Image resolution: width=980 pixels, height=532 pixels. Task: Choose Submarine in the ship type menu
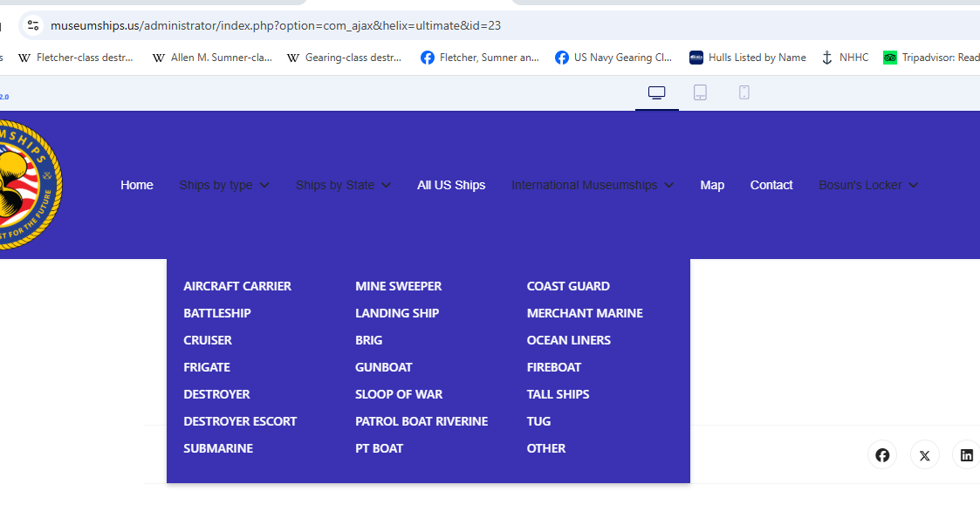tap(218, 448)
